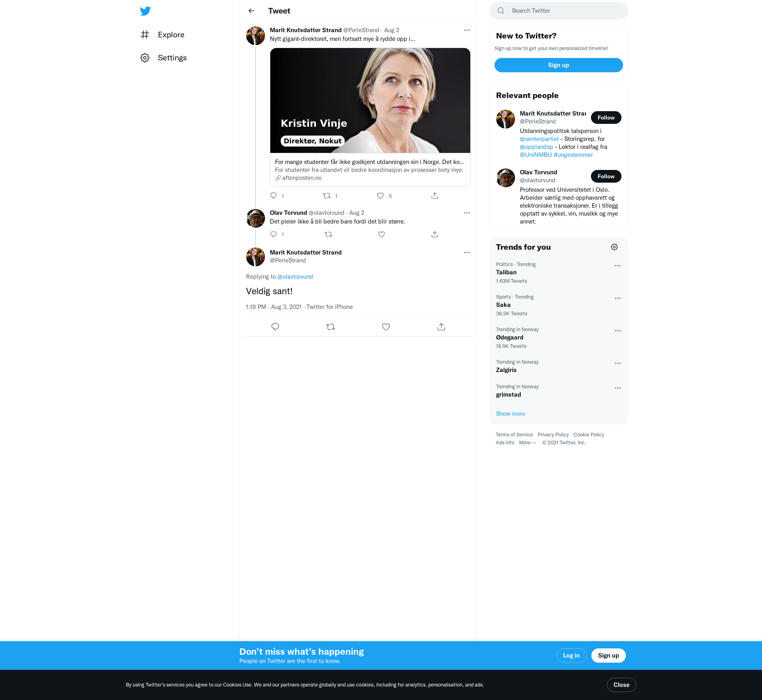Open the #ungestemmer hashtag
The width and height of the screenshot is (762, 700).
573,155
